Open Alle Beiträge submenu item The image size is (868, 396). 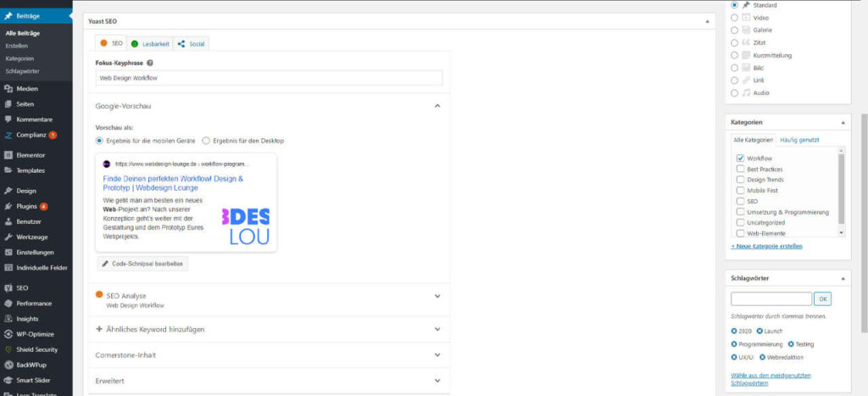[x=22, y=33]
